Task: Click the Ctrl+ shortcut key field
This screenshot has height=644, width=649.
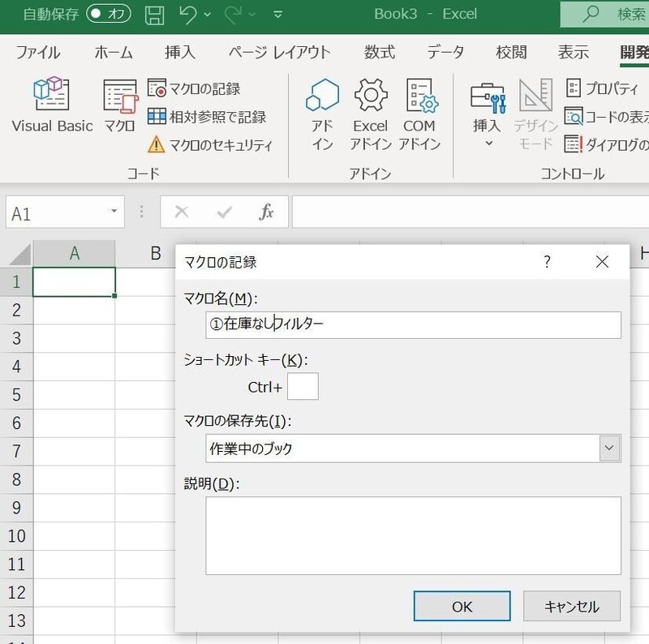Action: pos(303,387)
